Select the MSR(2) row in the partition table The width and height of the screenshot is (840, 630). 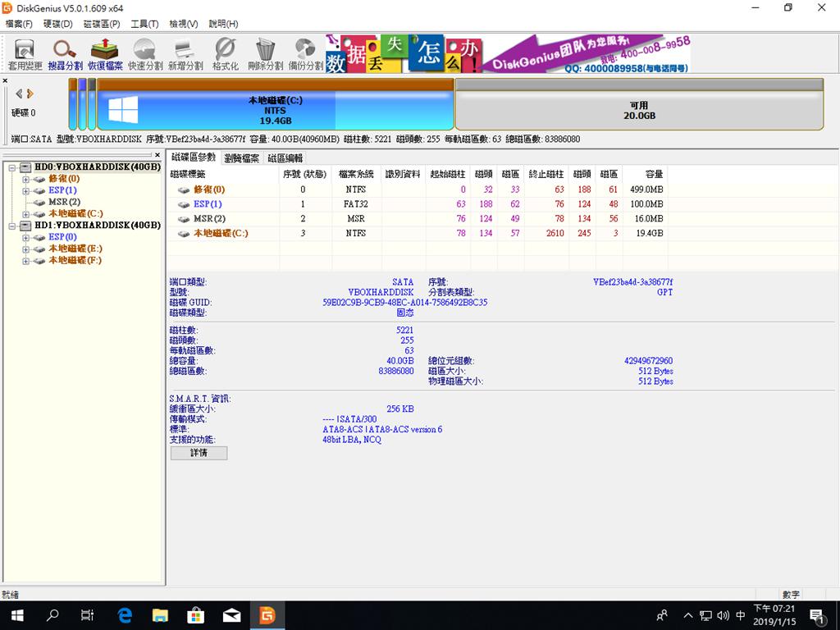[x=418, y=218]
